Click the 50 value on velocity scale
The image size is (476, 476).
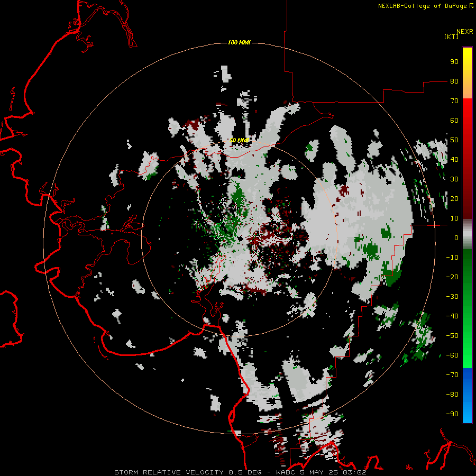[x=454, y=140]
